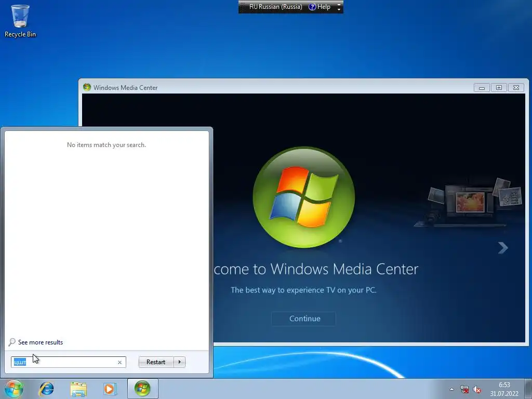Open Windows Explorer from the taskbar
The height and width of the screenshot is (399, 532).
(78, 389)
